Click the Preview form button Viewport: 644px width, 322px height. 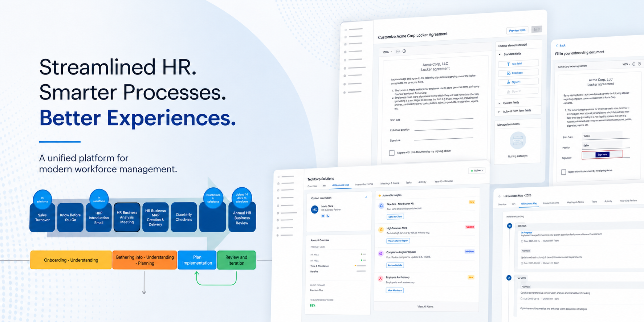click(517, 30)
